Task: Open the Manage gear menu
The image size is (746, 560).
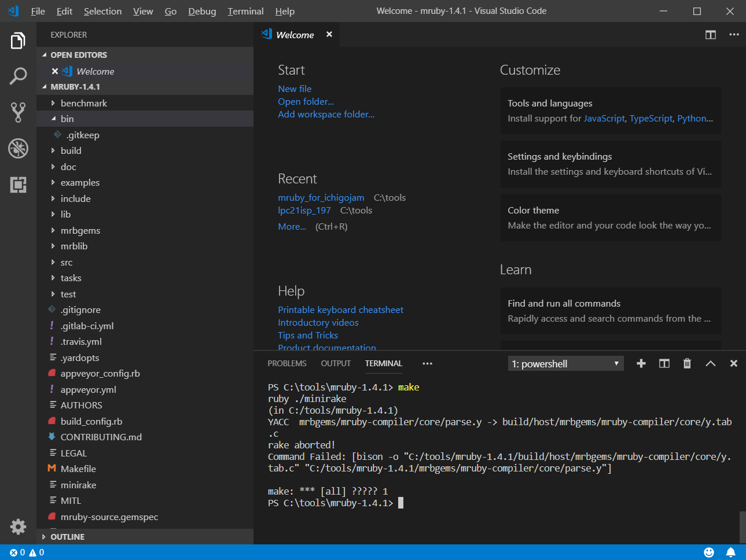Action: [18, 526]
